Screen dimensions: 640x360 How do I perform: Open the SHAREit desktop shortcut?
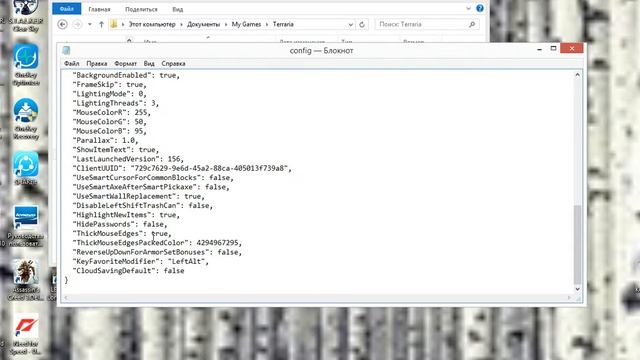26,168
